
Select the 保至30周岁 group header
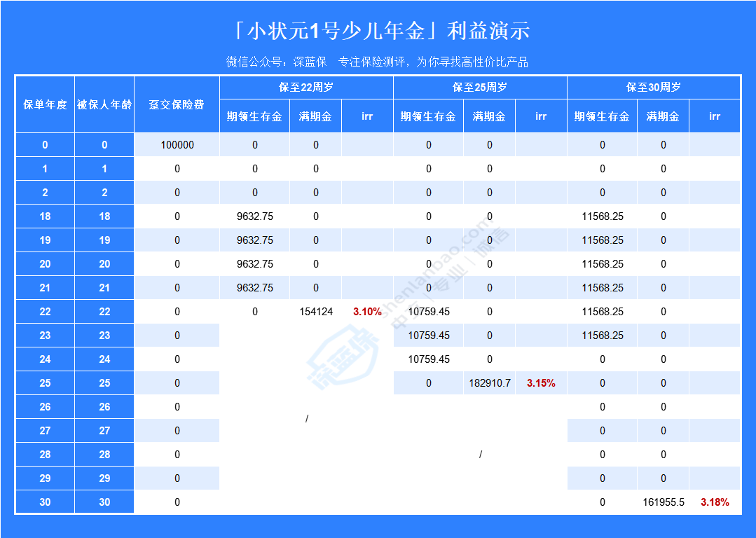[654, 88]
